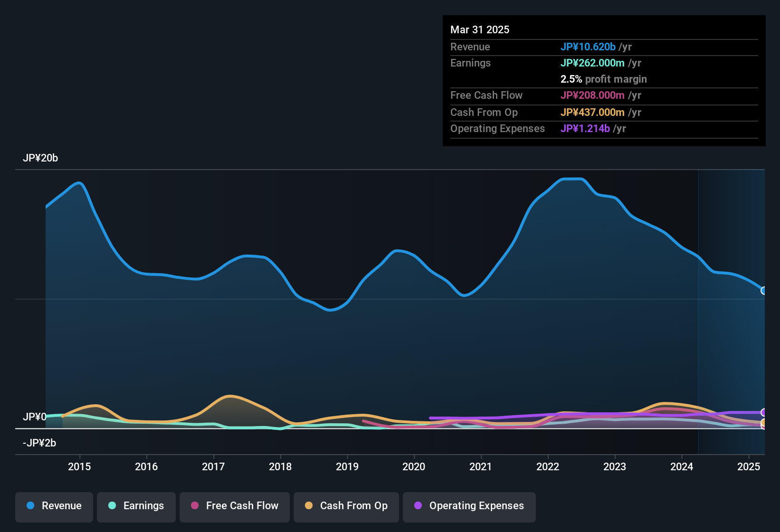Image resolution: width=780 pixels, height=532 pixels.
Task: Click the JP¥437.000m cash from op value
Action: point(592,112)
